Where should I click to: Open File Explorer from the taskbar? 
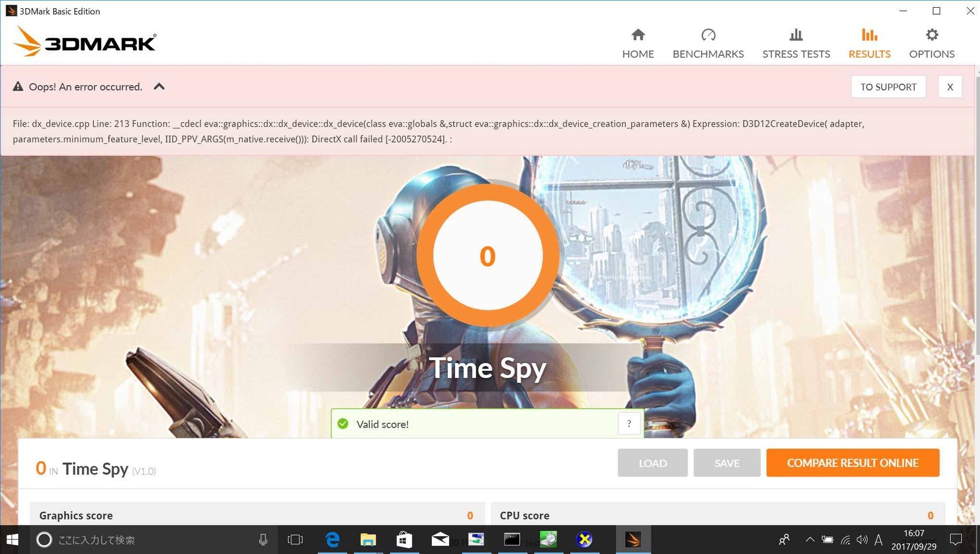[x=368, y=539]
